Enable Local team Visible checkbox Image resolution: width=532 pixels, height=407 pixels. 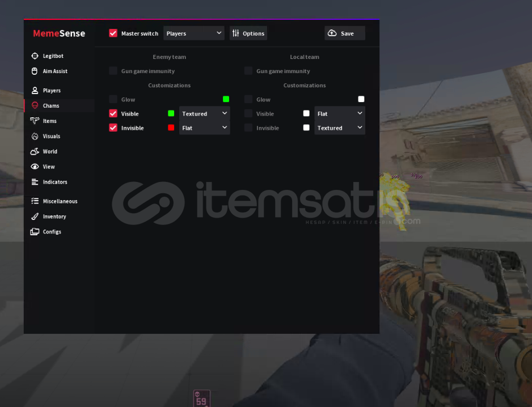(x=248, y=113)
